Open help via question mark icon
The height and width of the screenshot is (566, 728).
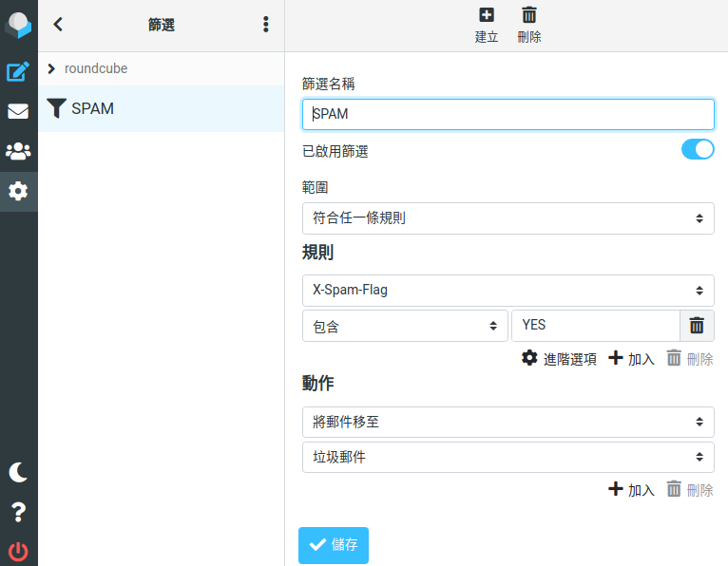[18, 512]
